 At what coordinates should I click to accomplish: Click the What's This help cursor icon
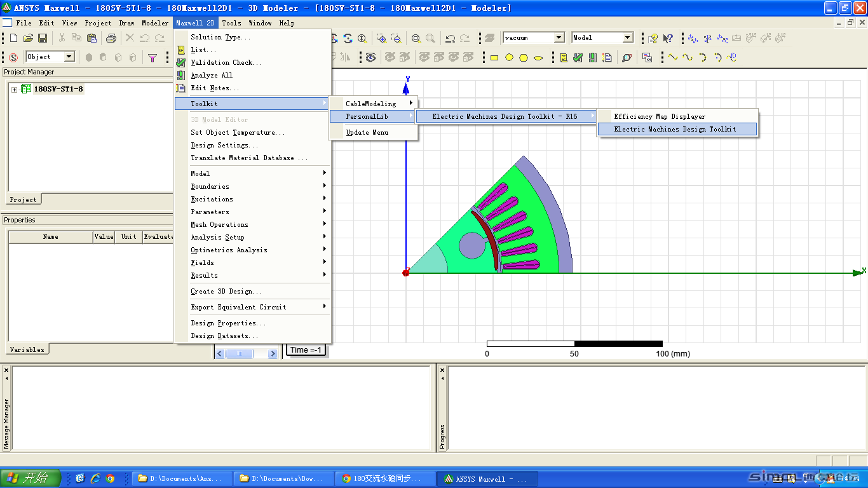[x=668, y=38]
